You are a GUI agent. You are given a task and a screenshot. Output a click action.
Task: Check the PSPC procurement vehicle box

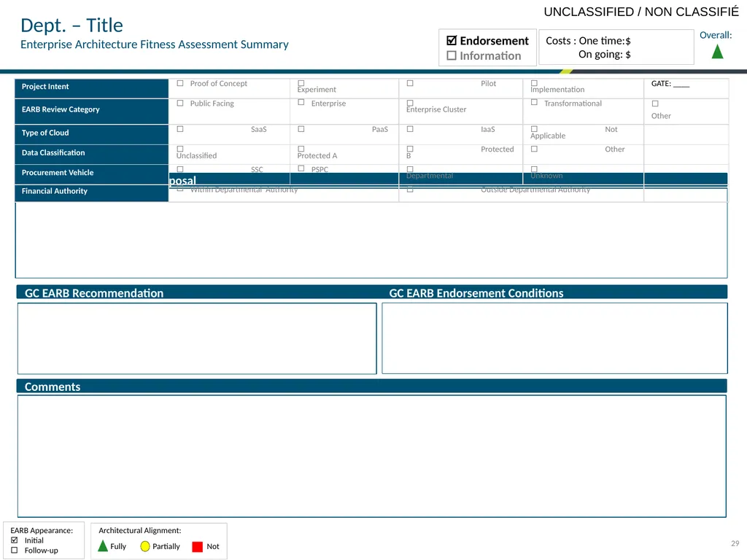click(301, 168)
